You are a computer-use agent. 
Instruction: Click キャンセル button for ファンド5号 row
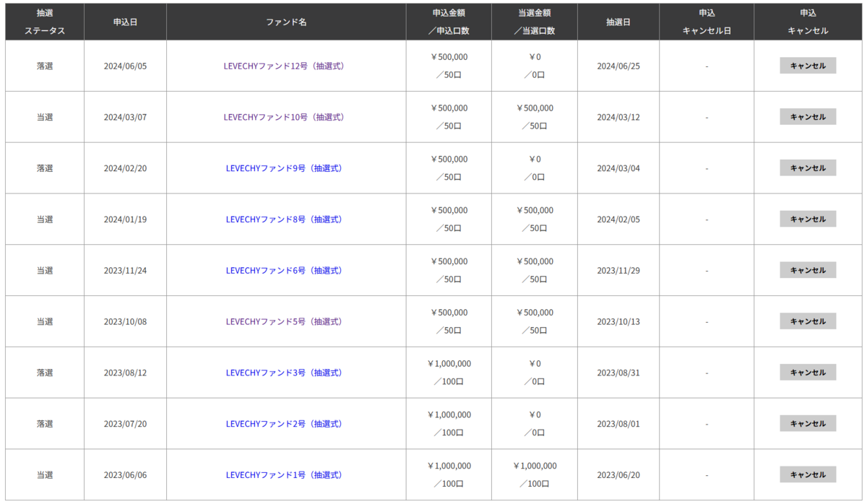coord(808,321)
